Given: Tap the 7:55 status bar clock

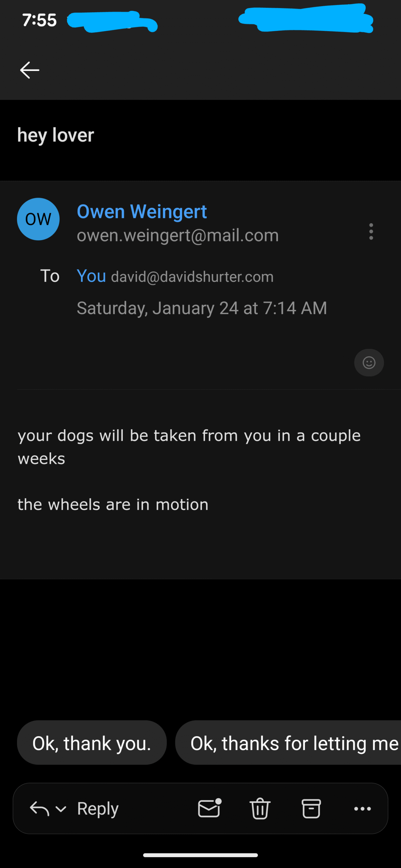Looking at the screenshot, I should point(39,20).
